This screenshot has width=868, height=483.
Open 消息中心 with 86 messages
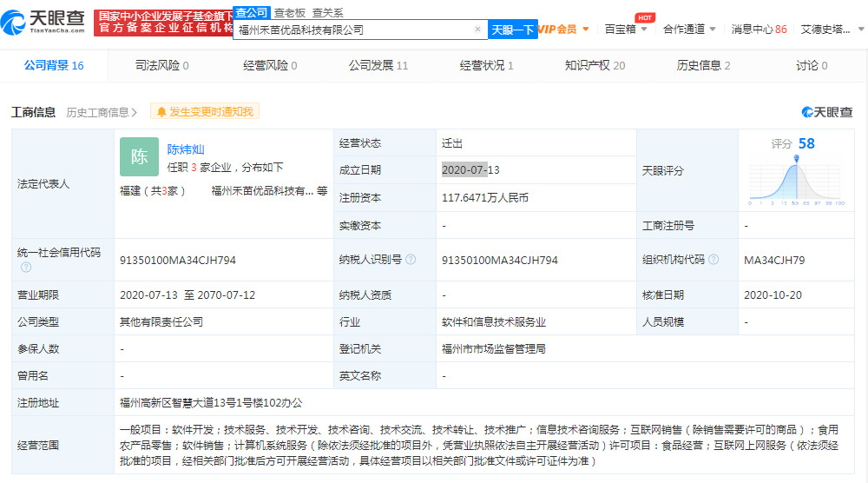[x=759, y=30]
